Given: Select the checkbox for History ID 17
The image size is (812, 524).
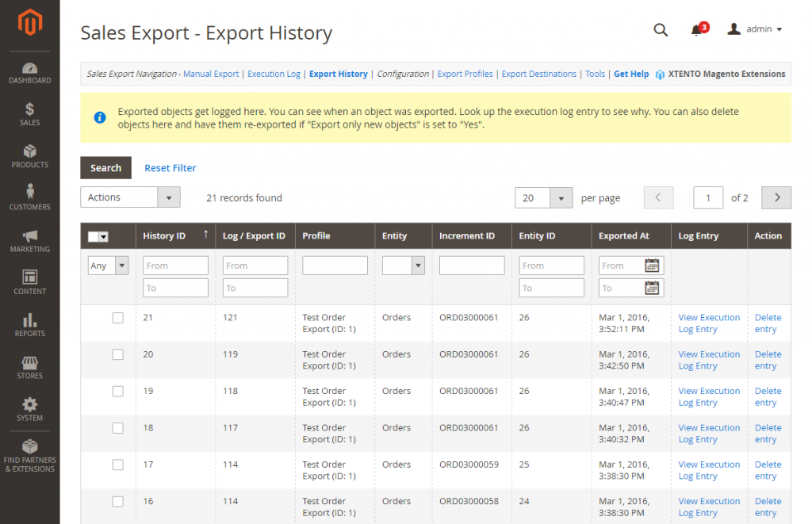Looking at the screenshot, I should pyautogui.click(x=117, y=465).
